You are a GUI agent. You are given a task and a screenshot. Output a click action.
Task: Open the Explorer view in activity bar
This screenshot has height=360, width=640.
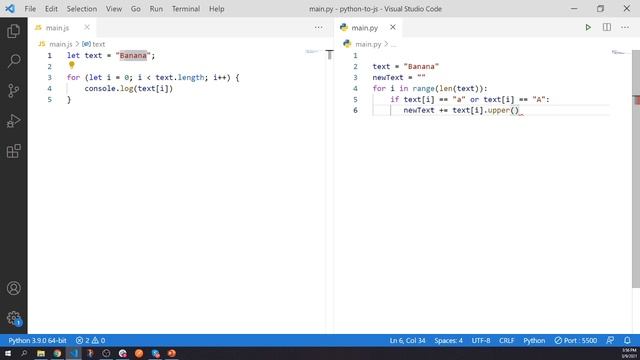coord(13,31)
